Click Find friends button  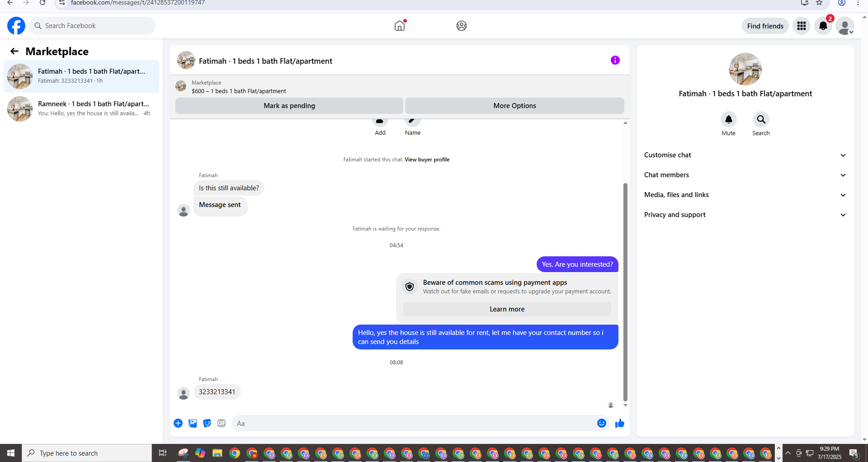(x=765, y=26)
